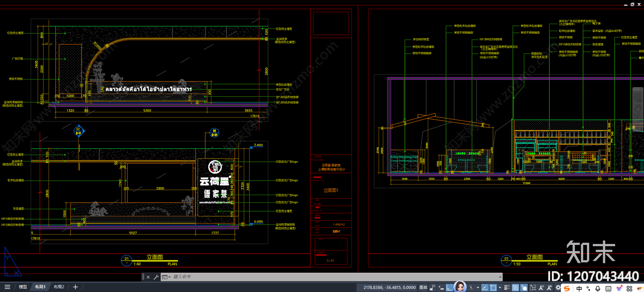Open Sogou skin shirt icon
This screenshot has height=292, width=644.
coord(619,288)
